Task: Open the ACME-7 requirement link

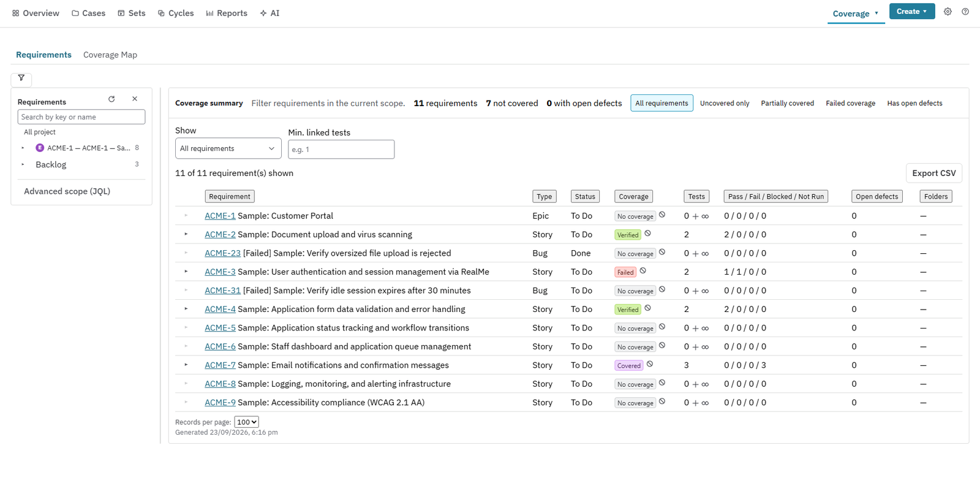Action: 220,365
